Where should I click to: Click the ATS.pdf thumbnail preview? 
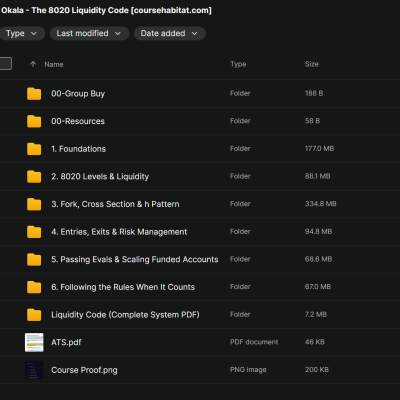(x=34, y=342)
